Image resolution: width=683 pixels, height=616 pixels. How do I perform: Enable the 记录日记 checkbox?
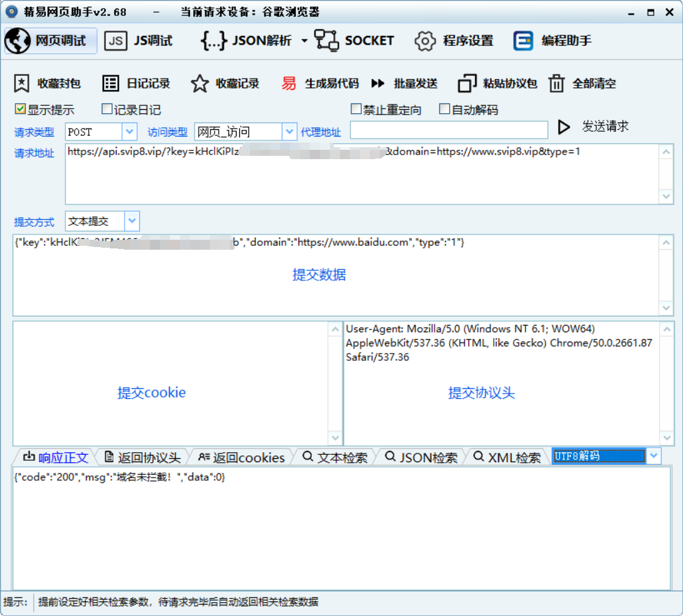click(107, 109)
